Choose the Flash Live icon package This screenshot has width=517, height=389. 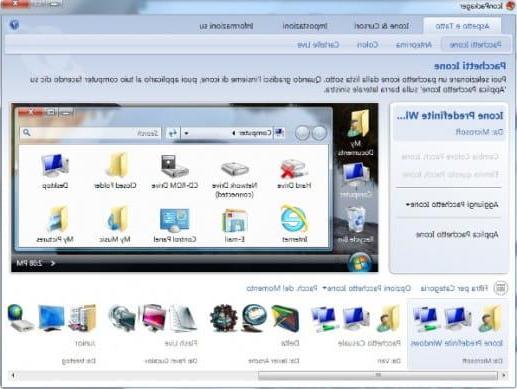click(153, 334)
